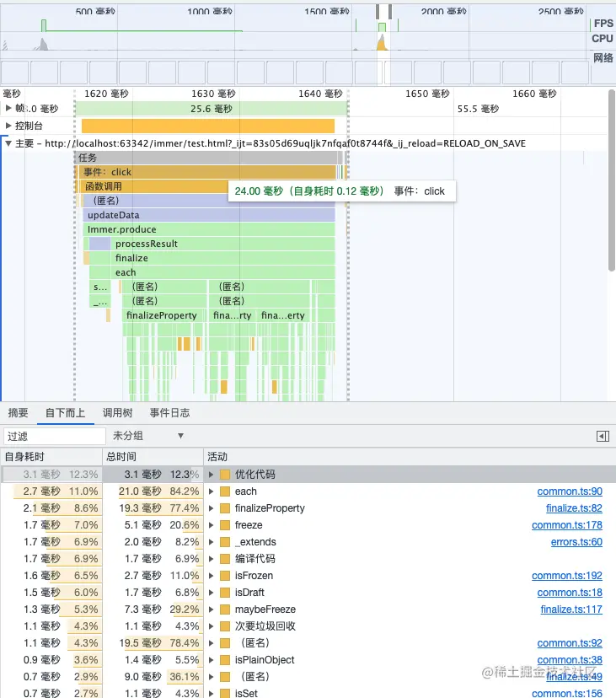Click the isDraft color square icon
This screenshot has height=698, width=616.
pyautogui.click(x=225, y=593)
